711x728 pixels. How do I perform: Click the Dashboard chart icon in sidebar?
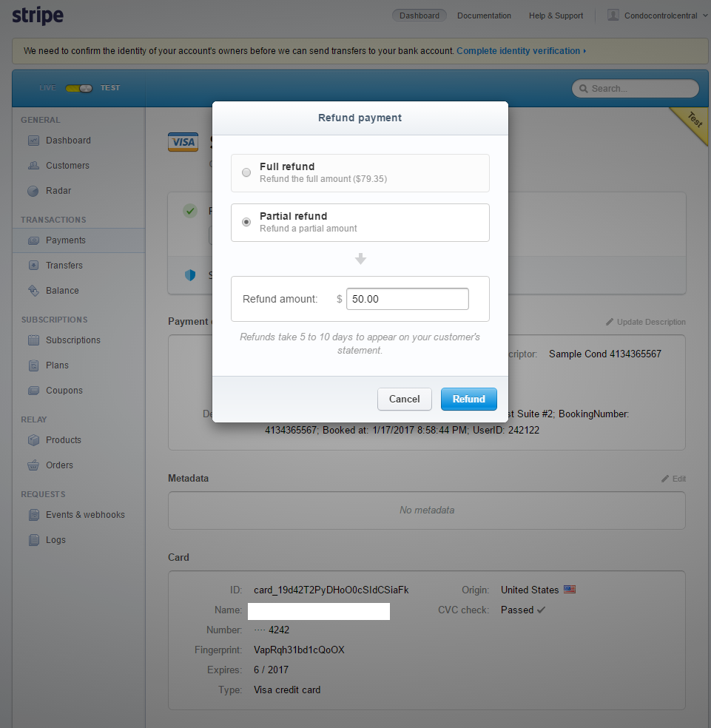pos(33,141)
